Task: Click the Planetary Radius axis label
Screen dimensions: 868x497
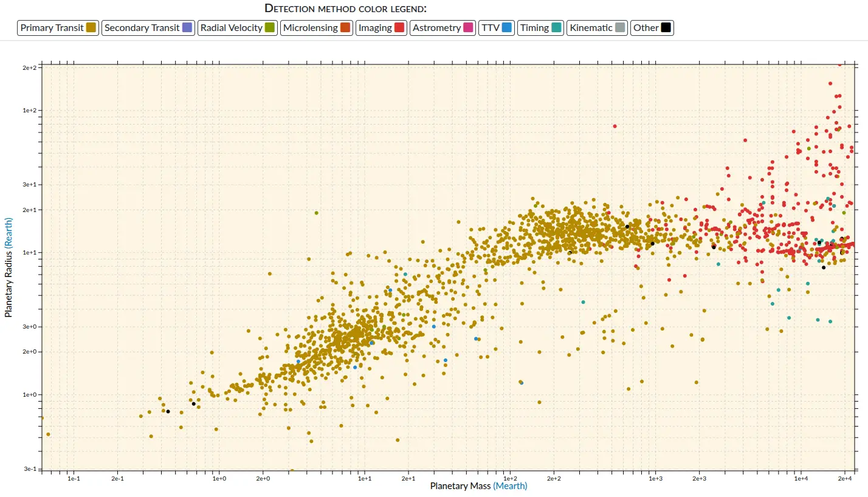Action: (x=9, y=283)
